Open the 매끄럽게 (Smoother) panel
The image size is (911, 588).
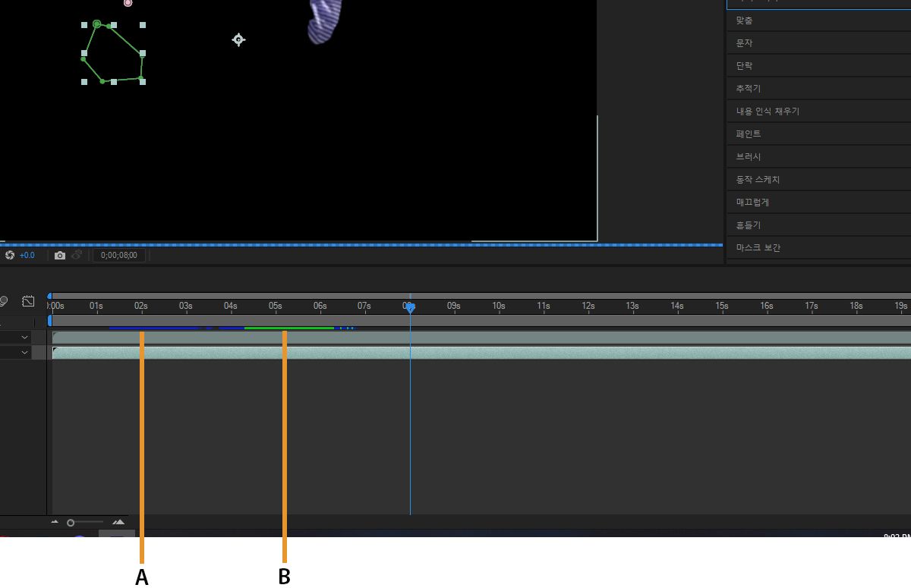pos(818,203)
